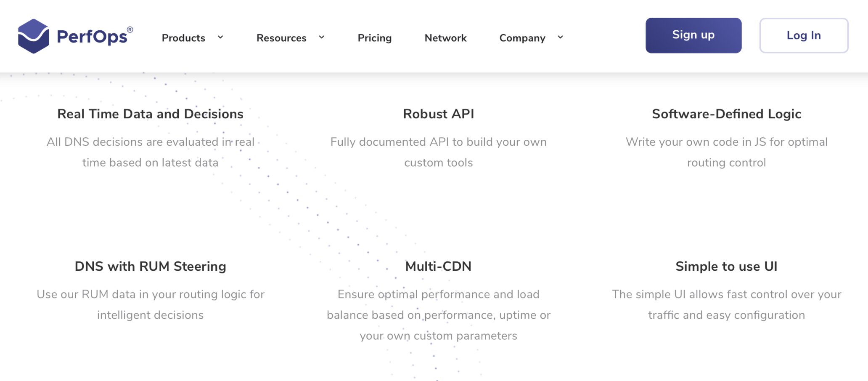Screen dimensions: 868x381
Task: Click the Products navigation item
Action: pyautogui.click(x=183, y=38)
